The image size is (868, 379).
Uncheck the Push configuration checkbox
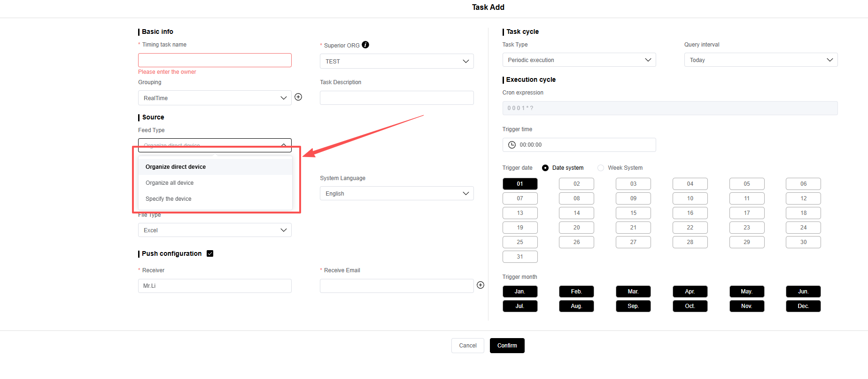coord(210,253)
